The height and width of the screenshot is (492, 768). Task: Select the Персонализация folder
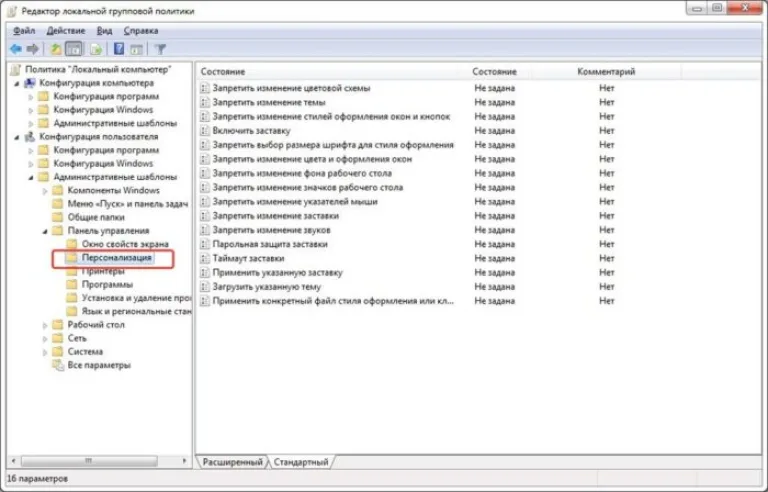coord(117,258)
